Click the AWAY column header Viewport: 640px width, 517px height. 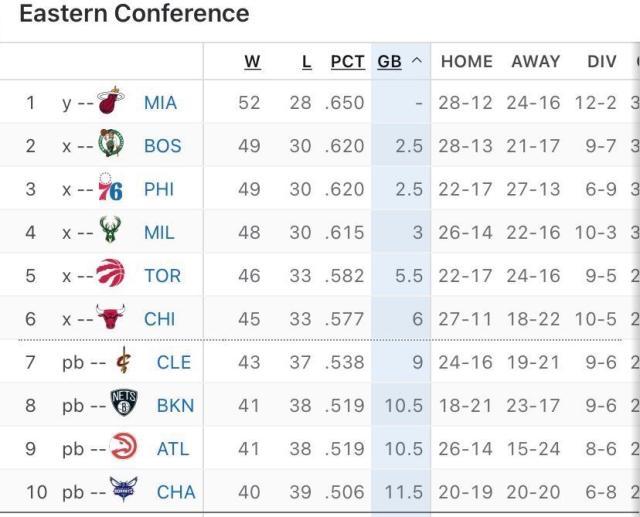coord(535,61)
